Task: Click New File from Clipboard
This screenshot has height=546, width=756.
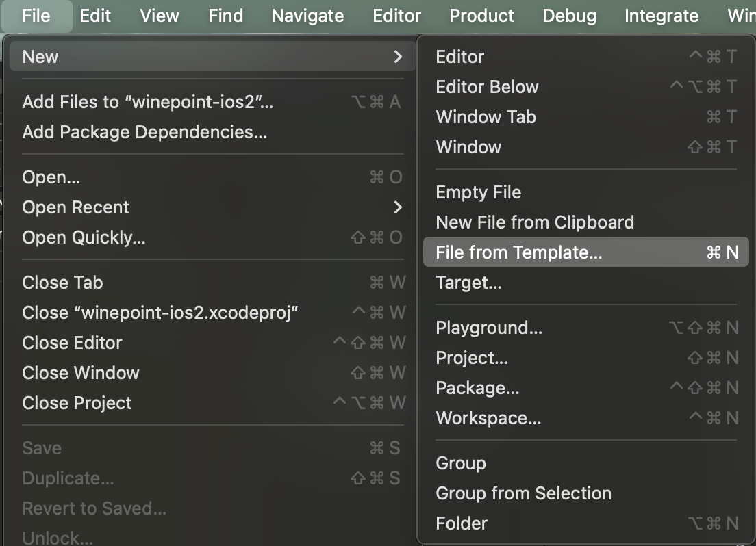Action: pyautogui.click(x=534, y=222)
